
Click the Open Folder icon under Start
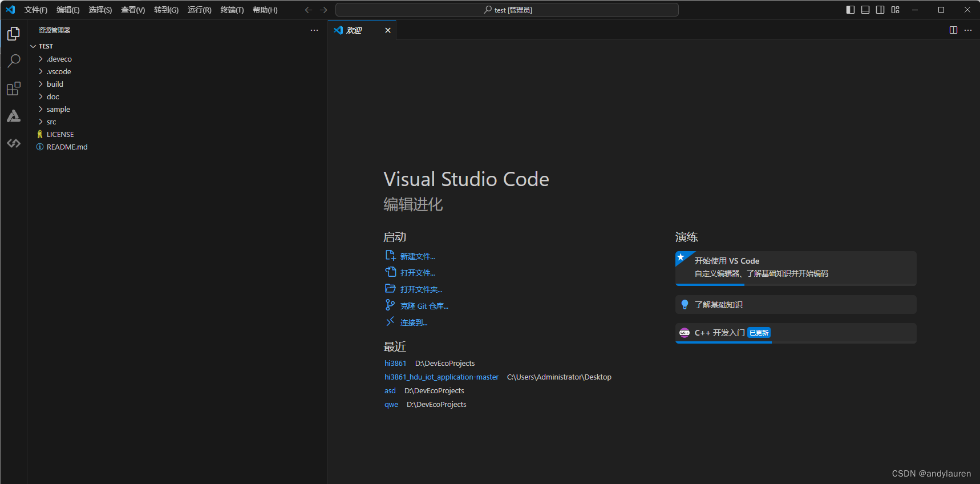click(x=390, y=289)
